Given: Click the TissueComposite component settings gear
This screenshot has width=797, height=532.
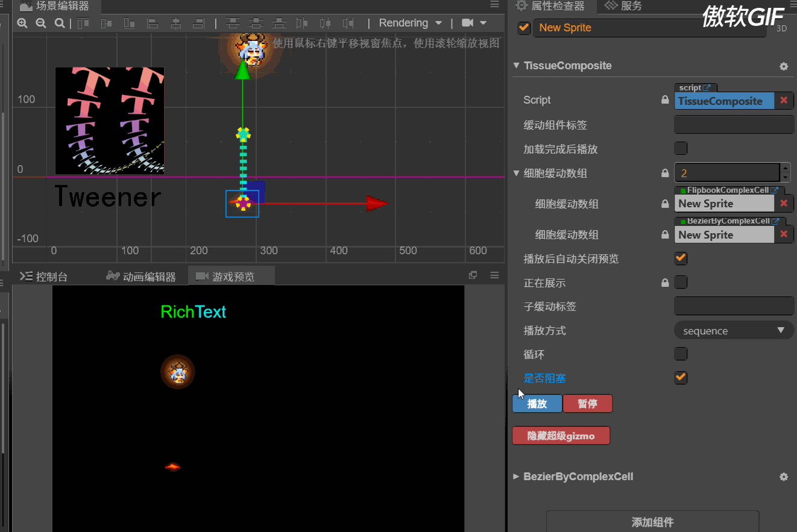Looking at the screenshot, I should tap(783, 66).
